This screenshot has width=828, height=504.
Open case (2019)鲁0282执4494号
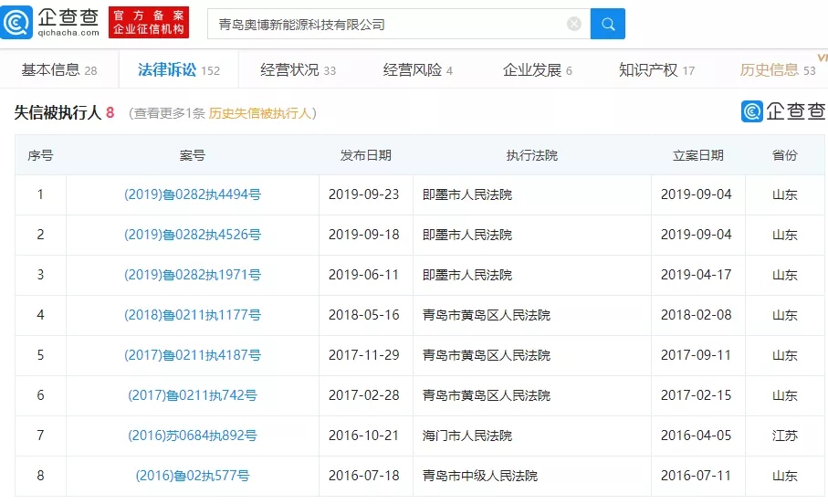tap(193, 194)
